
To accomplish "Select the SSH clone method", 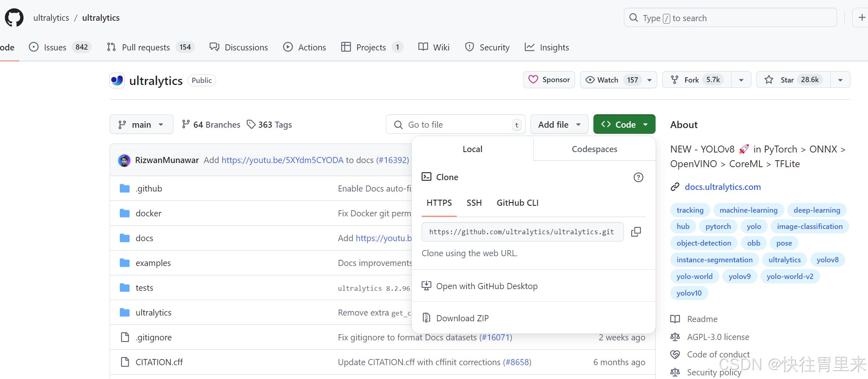I will pyautogui.click(x=474, y=203).
